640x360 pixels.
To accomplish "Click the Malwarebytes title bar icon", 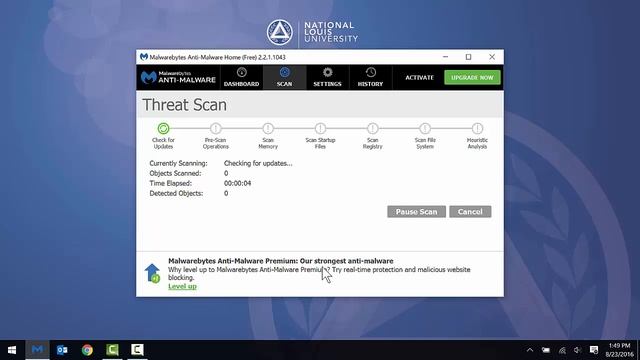I will [x=144, y=57].
